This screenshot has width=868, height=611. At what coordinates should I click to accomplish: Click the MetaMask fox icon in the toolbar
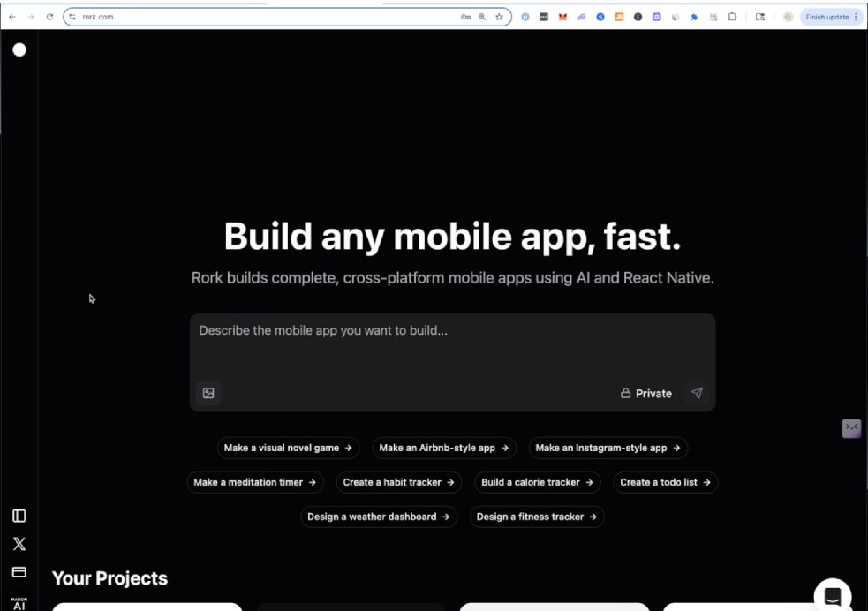562,16
